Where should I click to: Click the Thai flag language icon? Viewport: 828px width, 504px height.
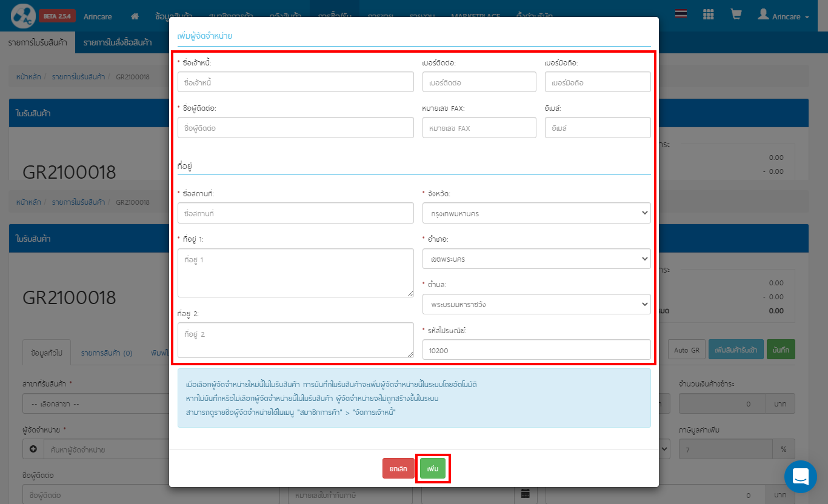point(681,15)
